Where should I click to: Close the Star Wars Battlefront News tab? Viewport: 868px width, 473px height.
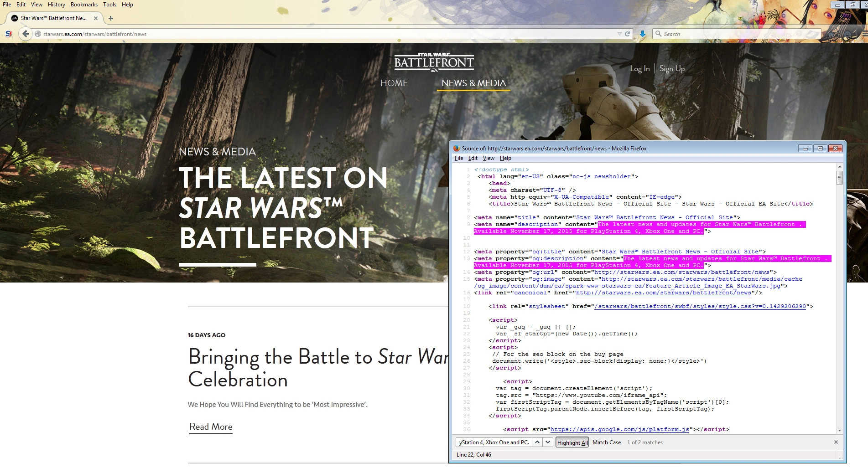[x=95, y=18]
